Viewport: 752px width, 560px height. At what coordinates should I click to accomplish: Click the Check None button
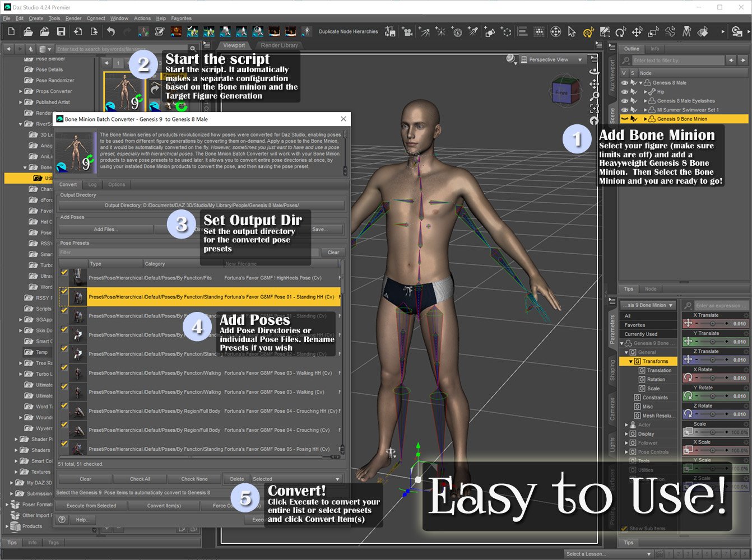(x=194, y=479)
